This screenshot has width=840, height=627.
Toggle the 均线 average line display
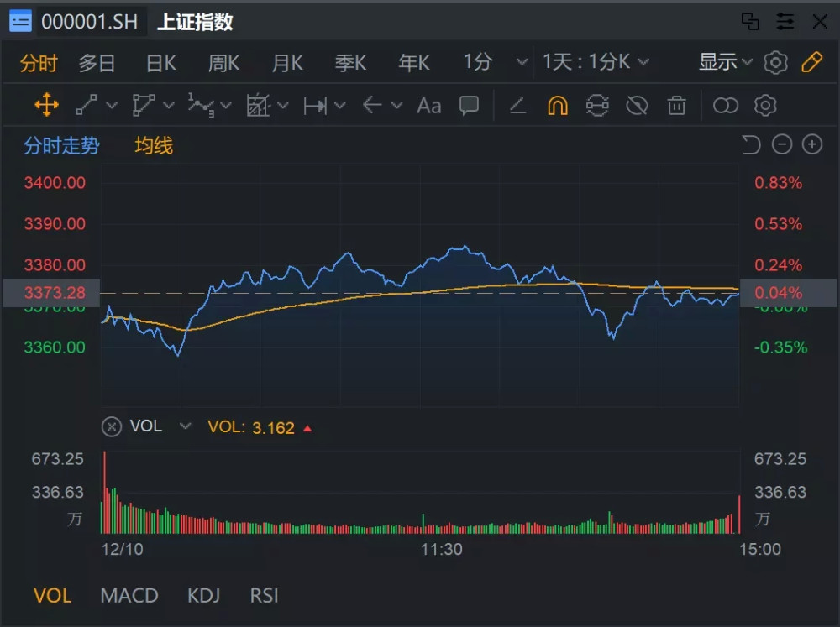tap(154, 146)
